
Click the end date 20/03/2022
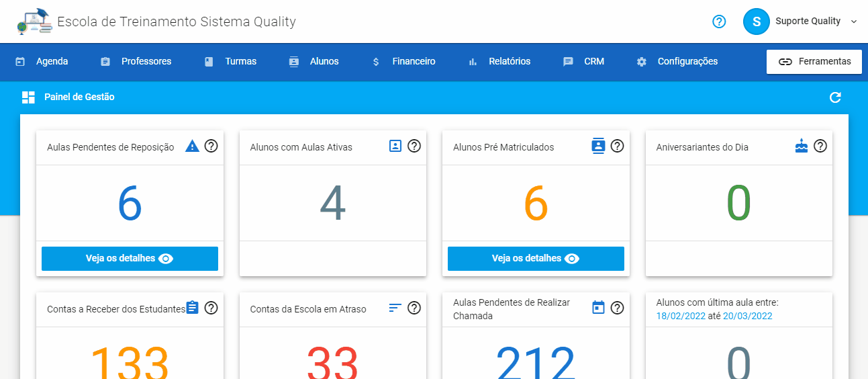coord(747,316)
